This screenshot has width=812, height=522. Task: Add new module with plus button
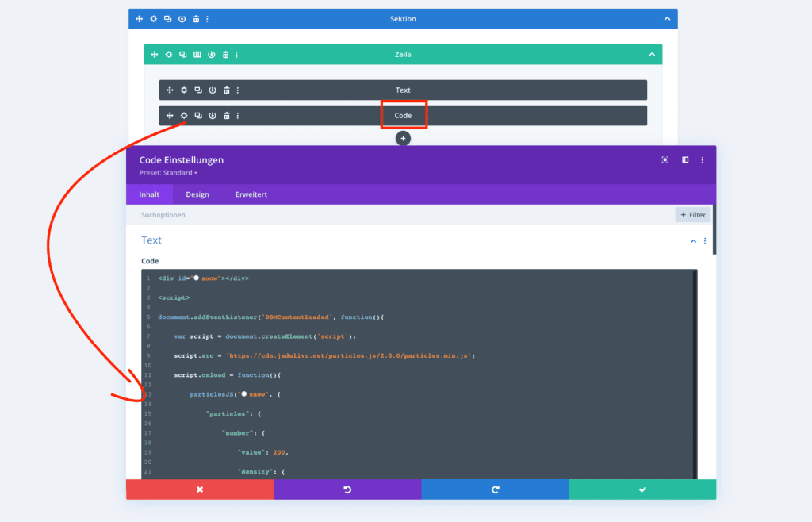[x=403, y=138]
